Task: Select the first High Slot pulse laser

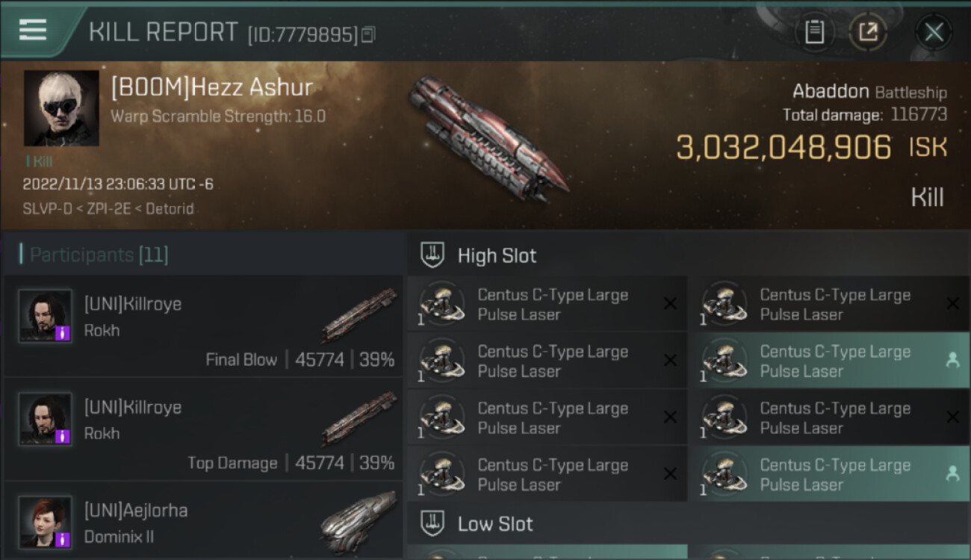Action: coord(547,304)
